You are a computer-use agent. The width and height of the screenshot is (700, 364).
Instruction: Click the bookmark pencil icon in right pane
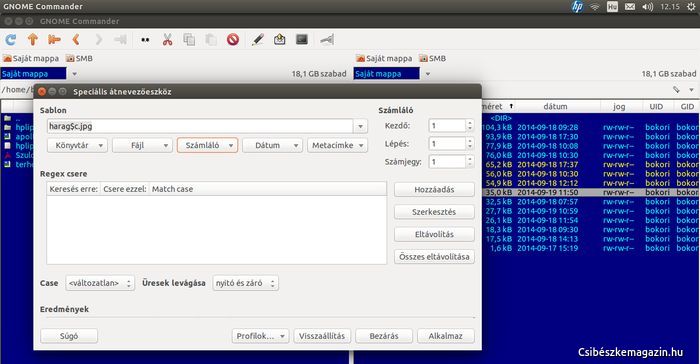(x=676, y=90)
